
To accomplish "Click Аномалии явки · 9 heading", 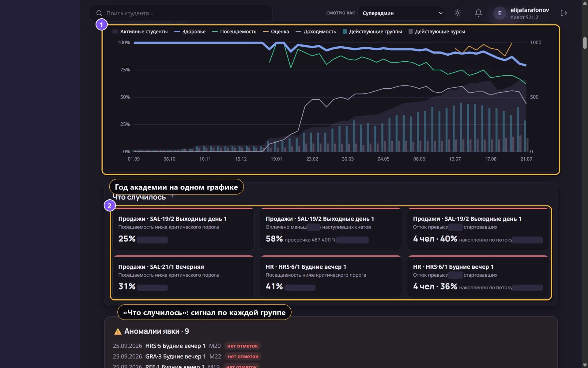I will [x=156, y=332].
